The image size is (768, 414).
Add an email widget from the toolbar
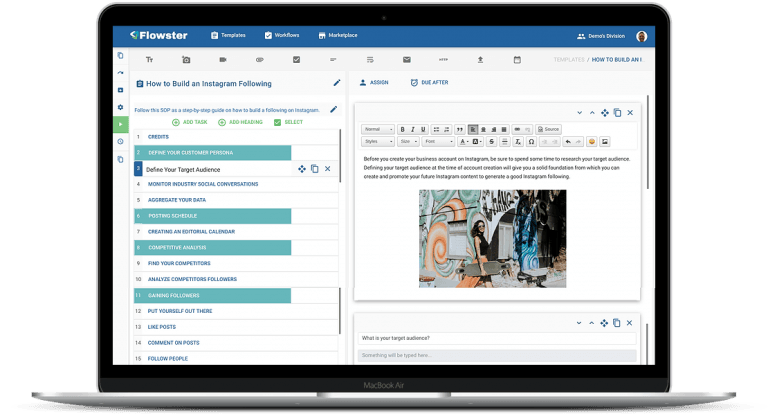pyautogui.click(x=407, y=60)
